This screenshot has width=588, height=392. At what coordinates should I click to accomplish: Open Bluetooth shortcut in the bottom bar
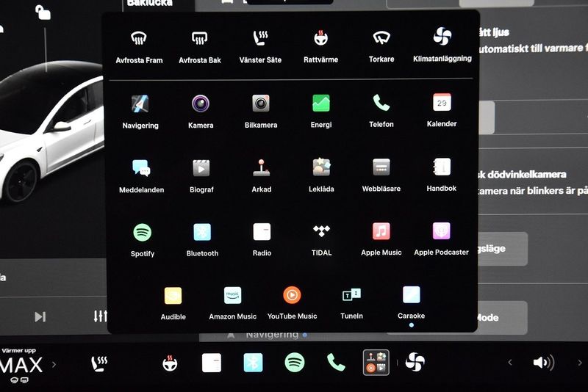pos(253,363)
